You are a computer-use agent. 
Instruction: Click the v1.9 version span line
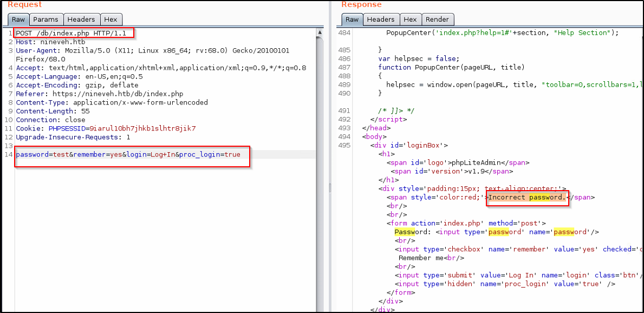coord(452,171)
